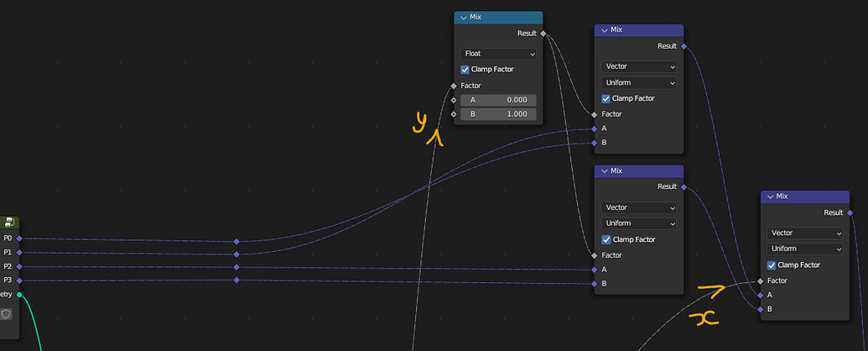Select the top Vector Mix node by its header
868x351 pixels.
pos(639,30)
